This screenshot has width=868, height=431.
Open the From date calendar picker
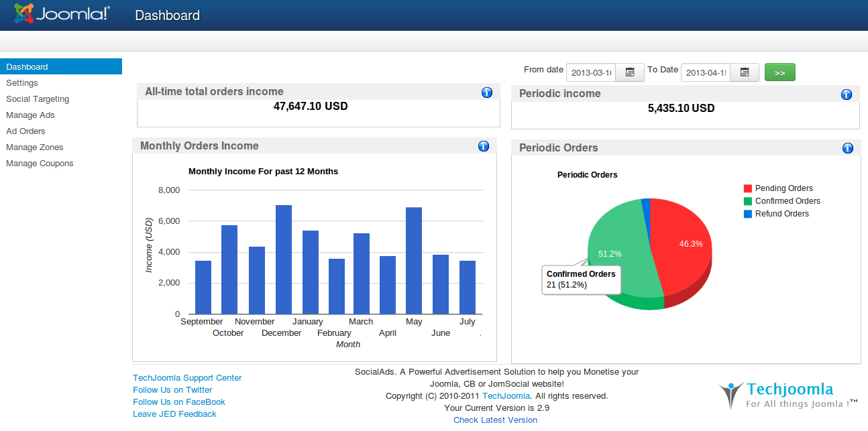[629, 72]
